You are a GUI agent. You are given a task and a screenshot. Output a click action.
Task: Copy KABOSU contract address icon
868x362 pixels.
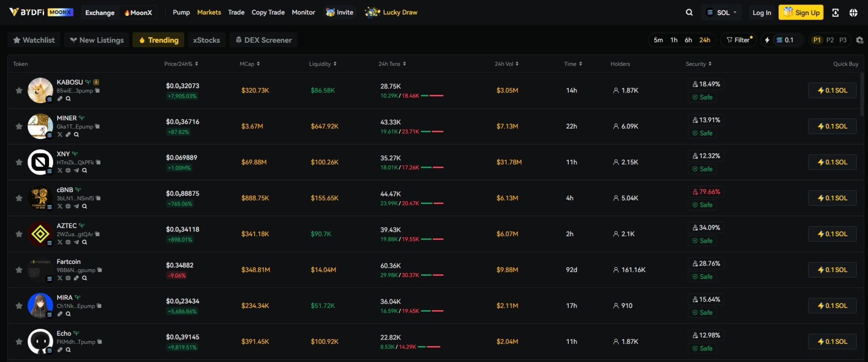point(98,91)
